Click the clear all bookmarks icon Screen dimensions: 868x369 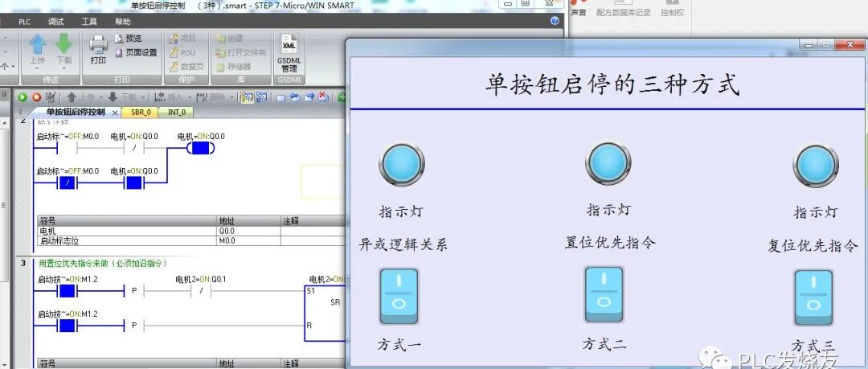point(323,97)
